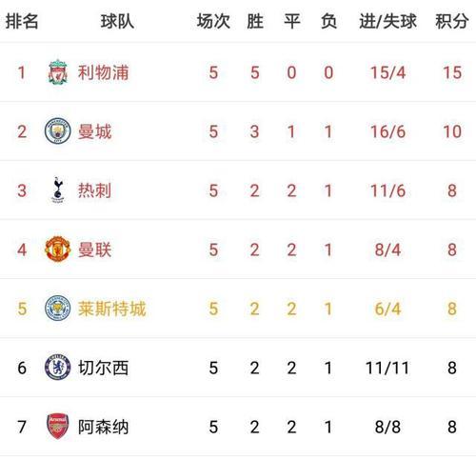Click the Chelsea lion crest icon
The width and height of the screenshot is (476, 460).
(x=57, y=368)
